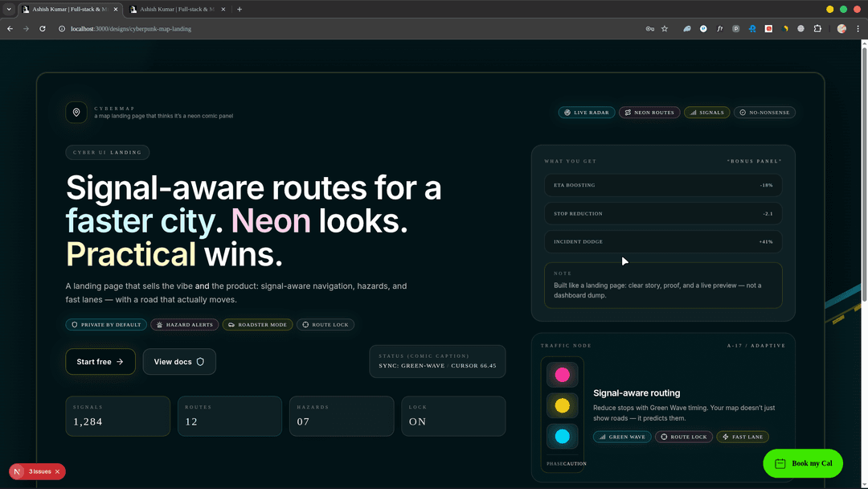The image size is (868, 489).
Task: Expand the Incident Dodge row
Action: 662,241
